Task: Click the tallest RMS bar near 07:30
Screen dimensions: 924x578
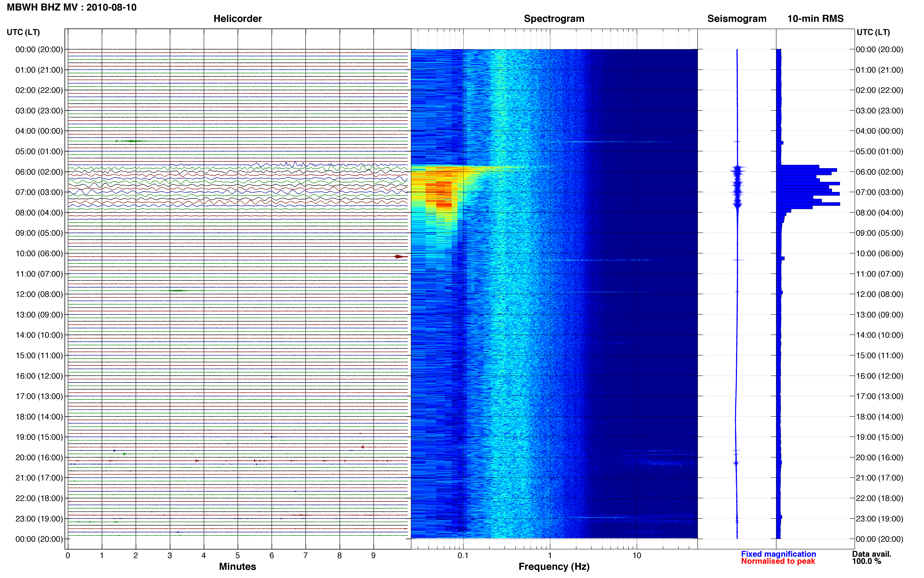Action: point(808,204)
